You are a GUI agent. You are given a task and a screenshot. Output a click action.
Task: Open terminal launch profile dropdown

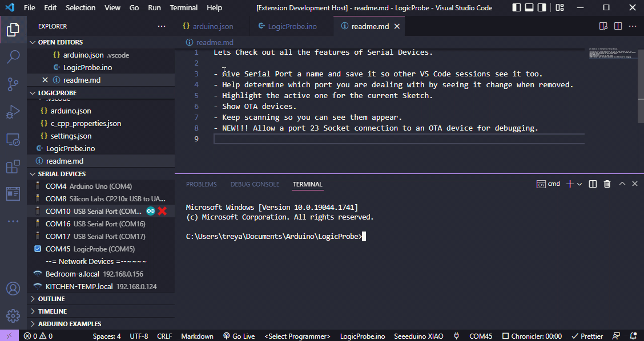(x=579, y=184)
